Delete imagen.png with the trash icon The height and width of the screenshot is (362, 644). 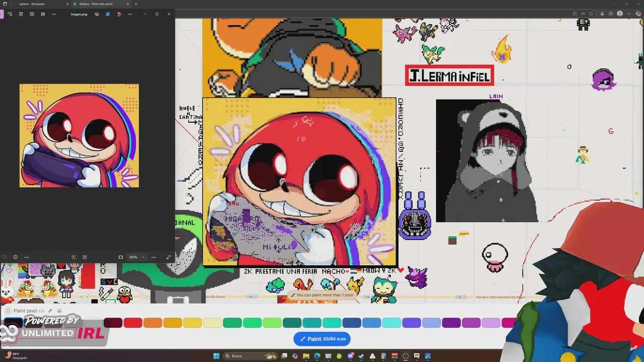click(x=21, y=14)
